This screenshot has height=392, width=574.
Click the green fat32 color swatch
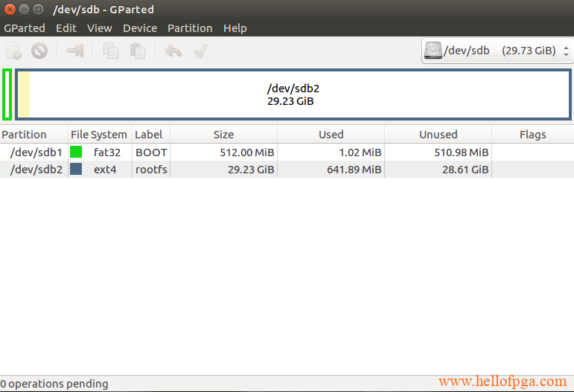(76, 152)
